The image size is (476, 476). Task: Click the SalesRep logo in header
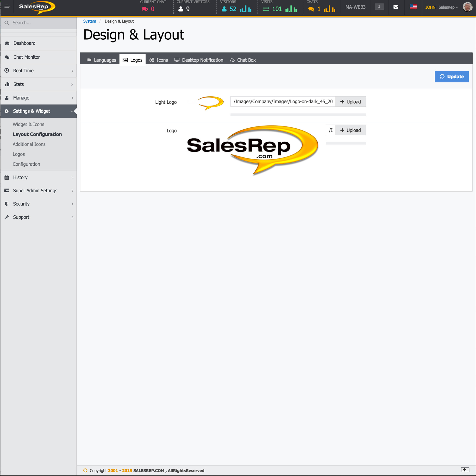click(x=37, y=7)
